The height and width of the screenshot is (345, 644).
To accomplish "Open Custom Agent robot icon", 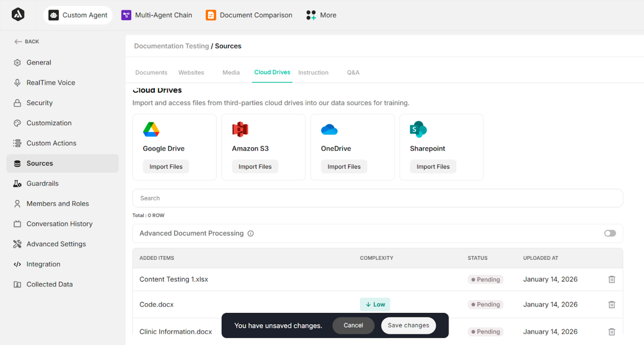I will tap(53, 15).
